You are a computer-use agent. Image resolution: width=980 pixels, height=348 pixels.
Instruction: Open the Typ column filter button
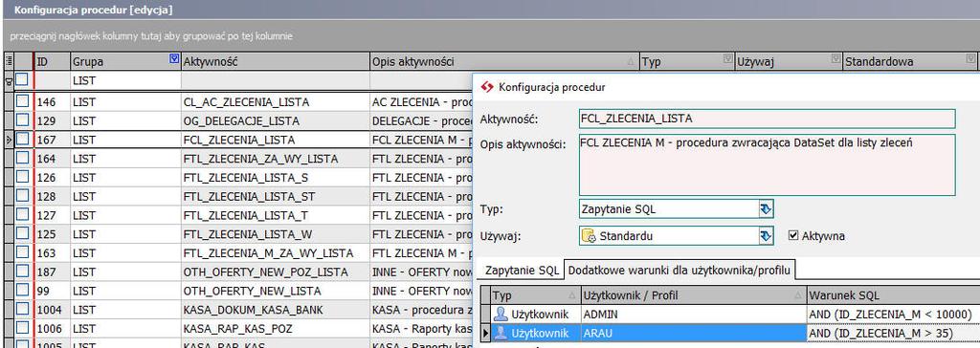[x=727, y=59]
